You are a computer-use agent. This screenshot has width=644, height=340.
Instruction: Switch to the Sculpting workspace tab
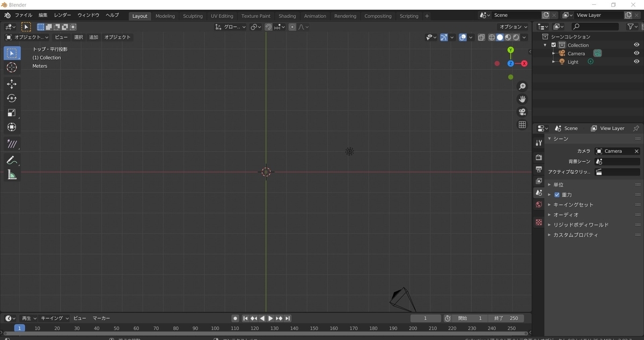[x=193, y=16]
